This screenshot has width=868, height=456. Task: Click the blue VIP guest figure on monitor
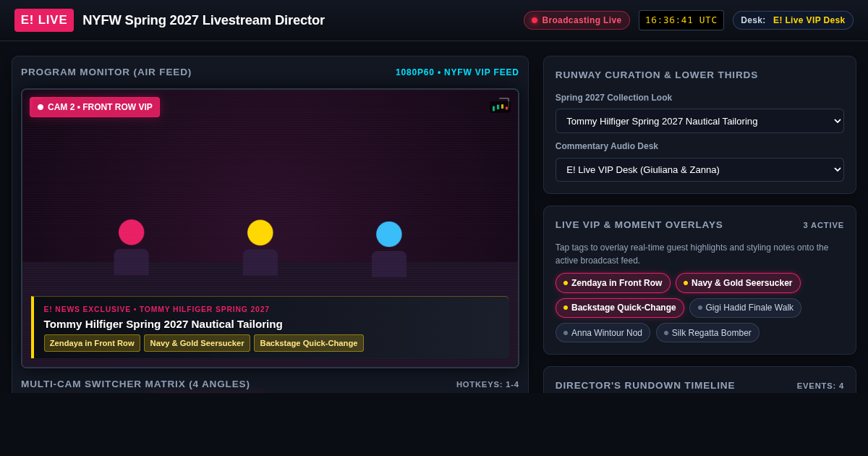click(389, 249)
